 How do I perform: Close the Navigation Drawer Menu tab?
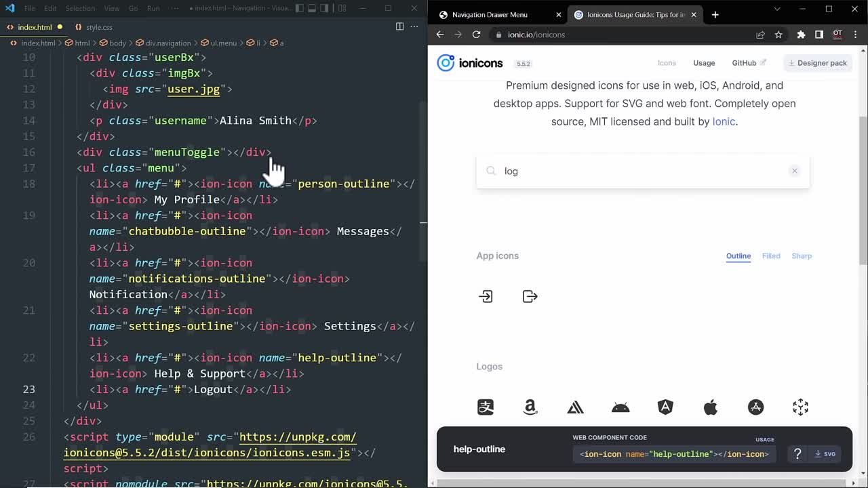[x=559, y=14]
